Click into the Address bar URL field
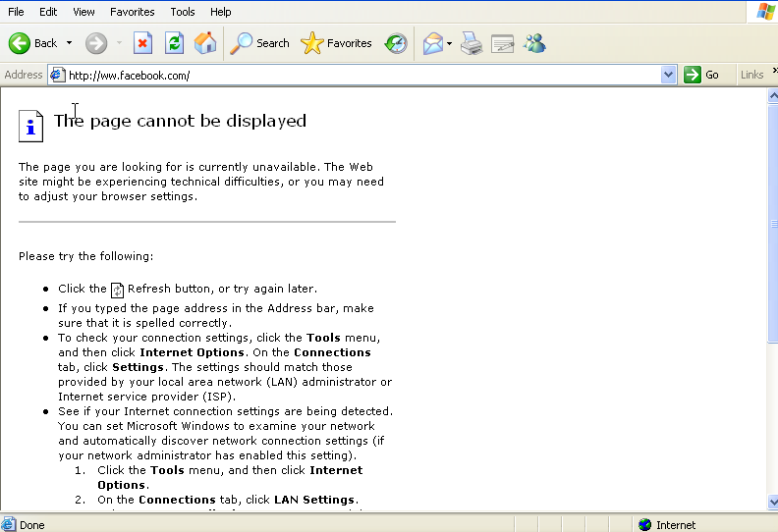Viewport: 778px width, 532px height. tap(363, 75)
